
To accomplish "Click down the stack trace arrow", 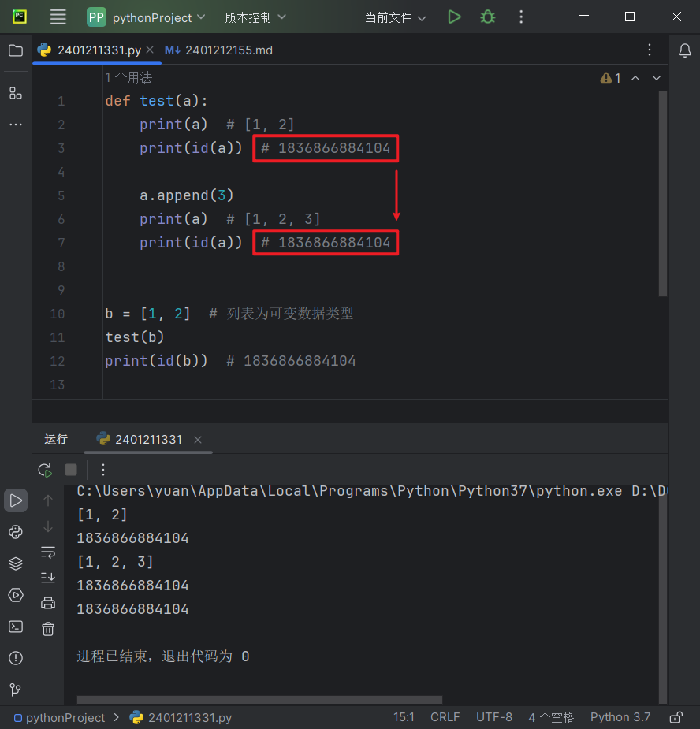I will (x=48, y=526).
